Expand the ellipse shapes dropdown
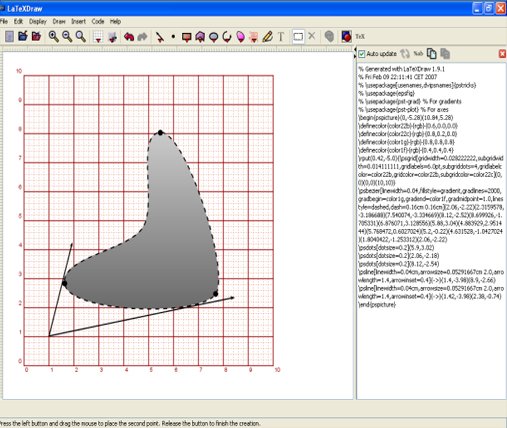The image size is (507, 428). coord(214,37)
